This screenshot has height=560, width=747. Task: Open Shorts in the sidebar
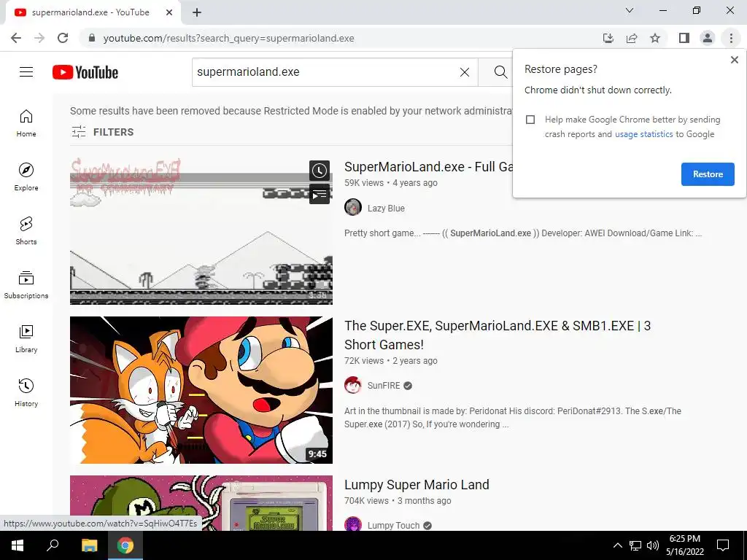pos(26,230)
